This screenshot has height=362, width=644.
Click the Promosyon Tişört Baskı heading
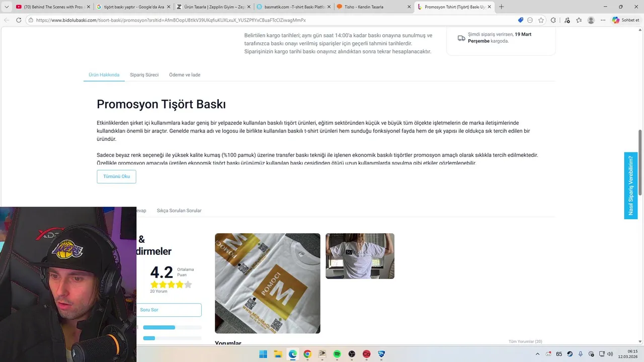161,104
